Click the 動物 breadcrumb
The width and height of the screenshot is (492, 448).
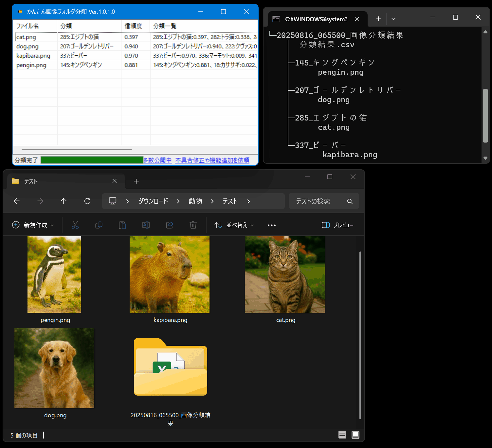(195, 201)
